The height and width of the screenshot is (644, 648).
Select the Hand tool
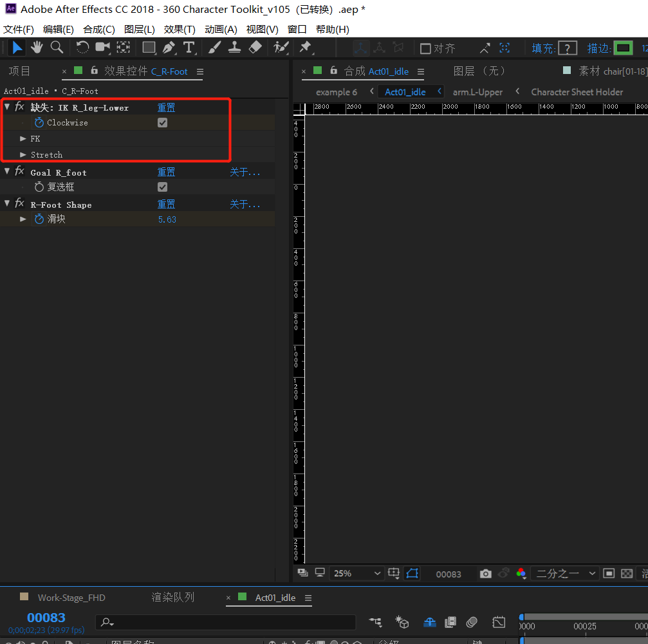37,48
